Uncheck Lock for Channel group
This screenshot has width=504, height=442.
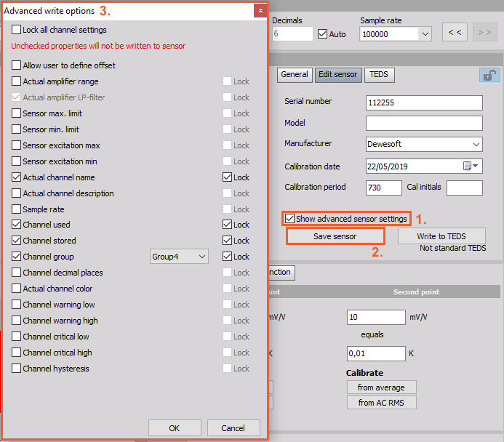pos(227,257)
